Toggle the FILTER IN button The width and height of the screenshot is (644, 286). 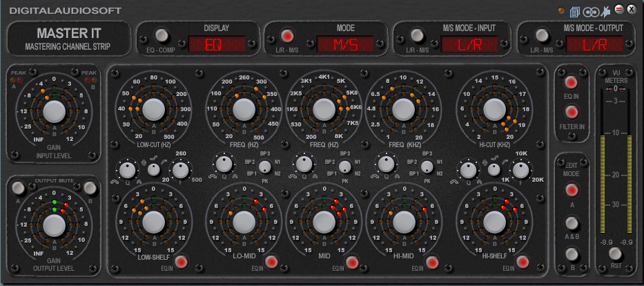pos(572,111)
